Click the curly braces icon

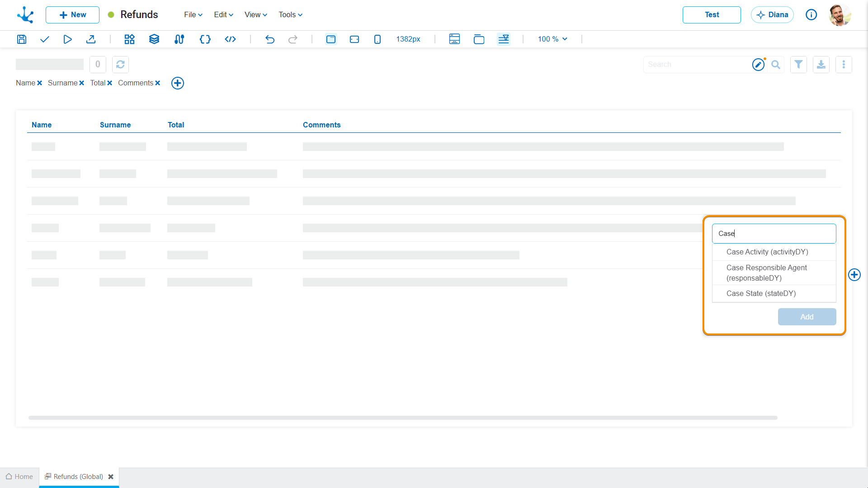click(205, 39)
